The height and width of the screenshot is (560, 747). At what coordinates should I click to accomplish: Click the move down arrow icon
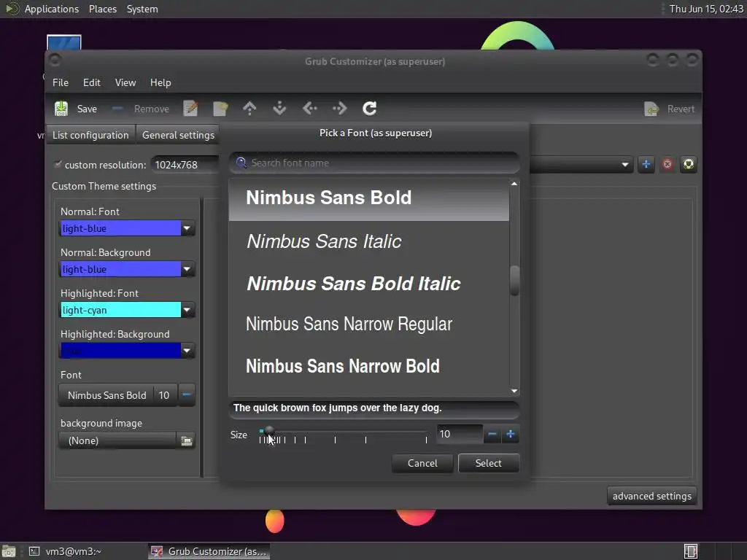click(x=279, y=109)
